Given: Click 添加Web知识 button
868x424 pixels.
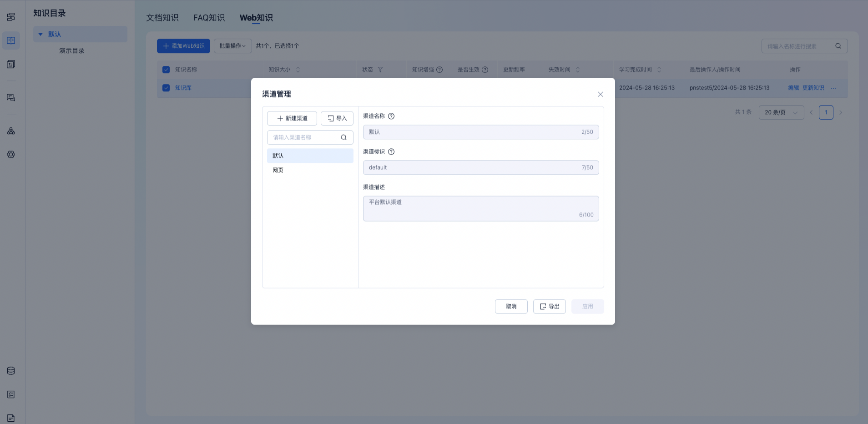Looking at the screenshot, I should coord(183,46).
